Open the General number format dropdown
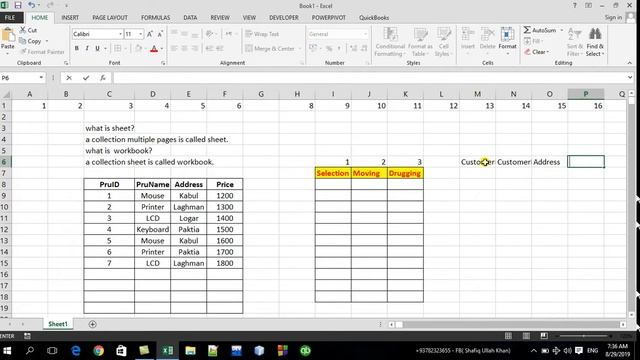 click(365, 34)
